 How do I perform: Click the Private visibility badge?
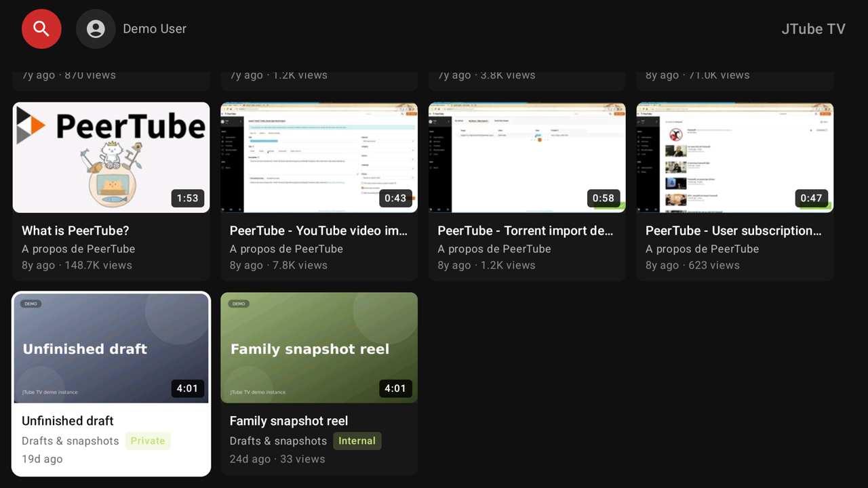click(148, 441)
